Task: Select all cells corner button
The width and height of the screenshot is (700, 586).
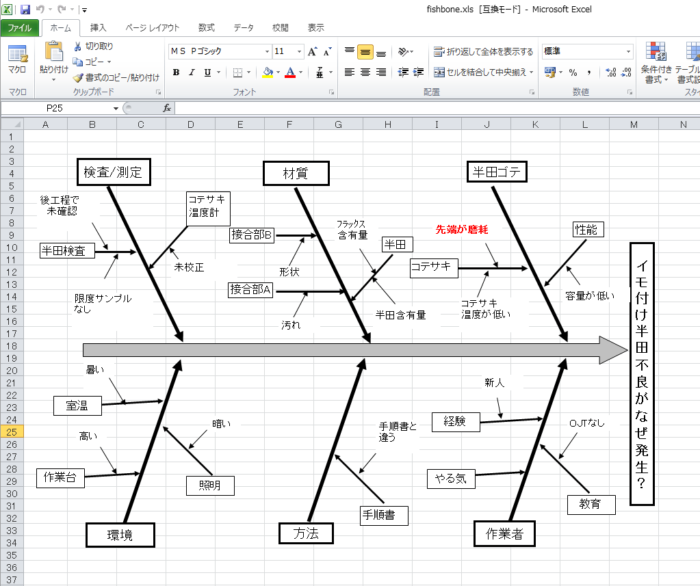Action: tap(12, 125)
